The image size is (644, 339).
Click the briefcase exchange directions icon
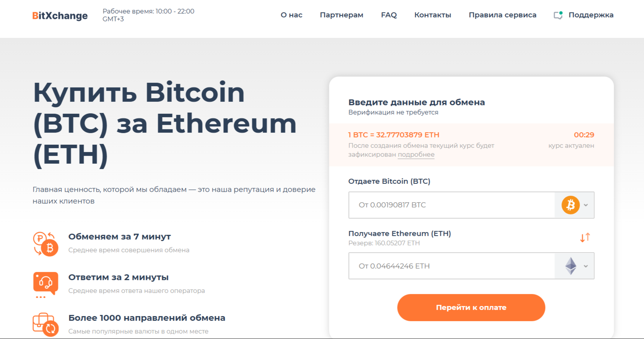point(46,325)
